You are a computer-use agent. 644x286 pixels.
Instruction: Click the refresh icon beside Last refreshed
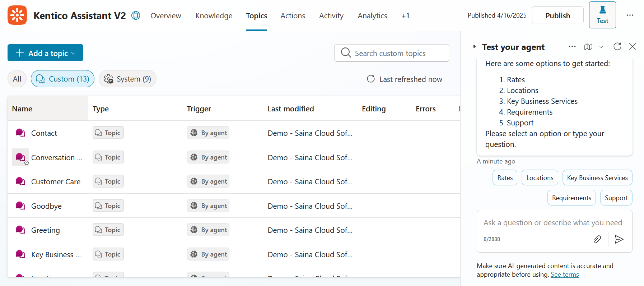click(x=371, y=79)
